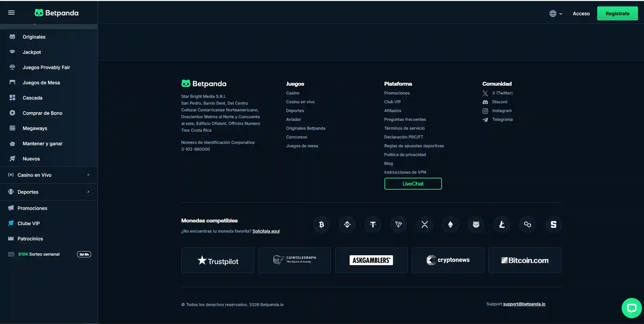The width and height of the screenshot is (644, 324).
Task: Click the Betpanda logo in the header
Action: [57, 13]
